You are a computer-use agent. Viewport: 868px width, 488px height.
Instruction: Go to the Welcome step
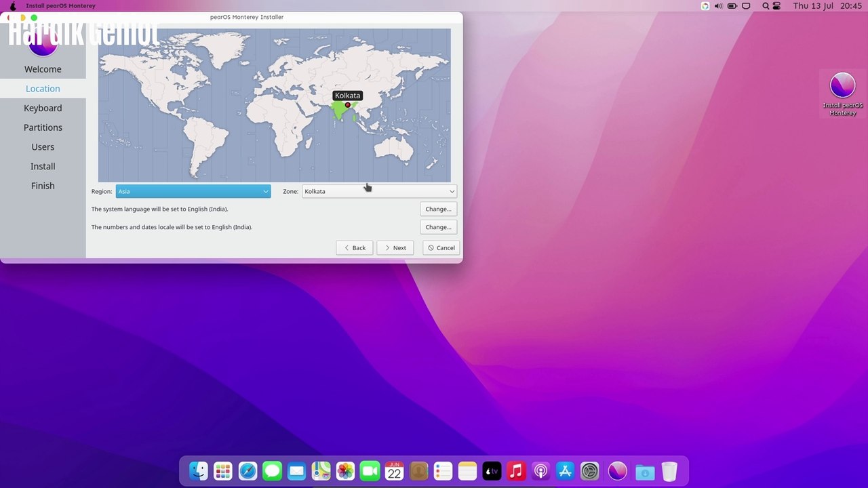coord(43,69)
